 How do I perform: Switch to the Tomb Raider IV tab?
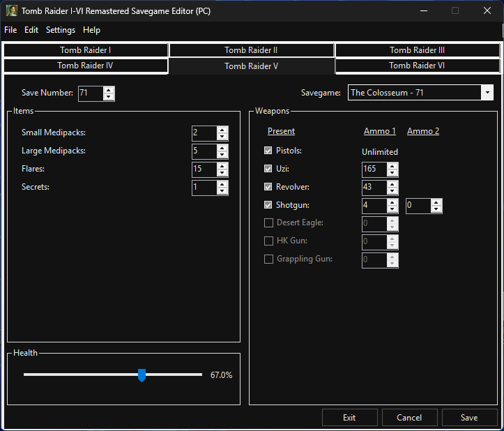point(86,66)
